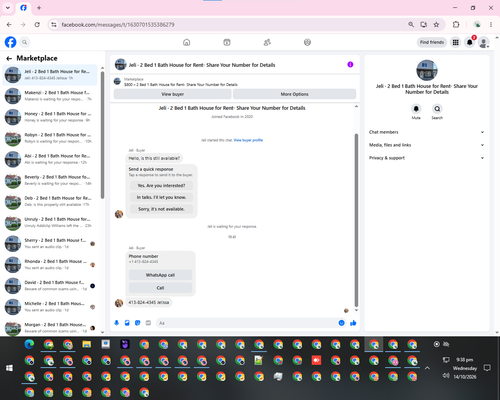Image resolution: width=500 pixels, height=400 pixels.
Task: Open the emoji picker icon
Action: tap(341, 323)
